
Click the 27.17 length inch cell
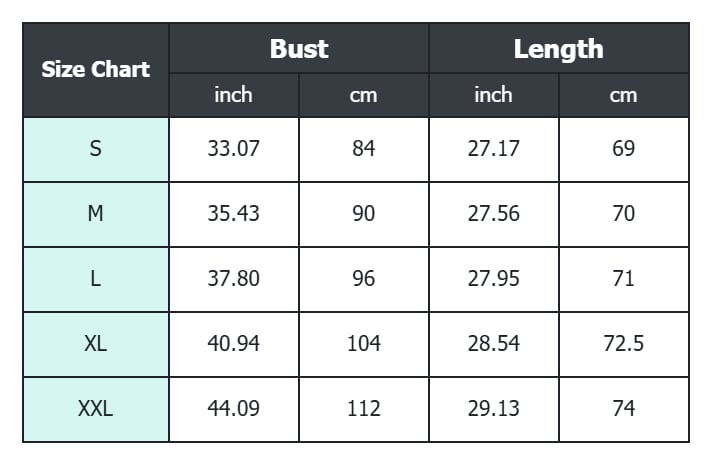coord(494,149)
